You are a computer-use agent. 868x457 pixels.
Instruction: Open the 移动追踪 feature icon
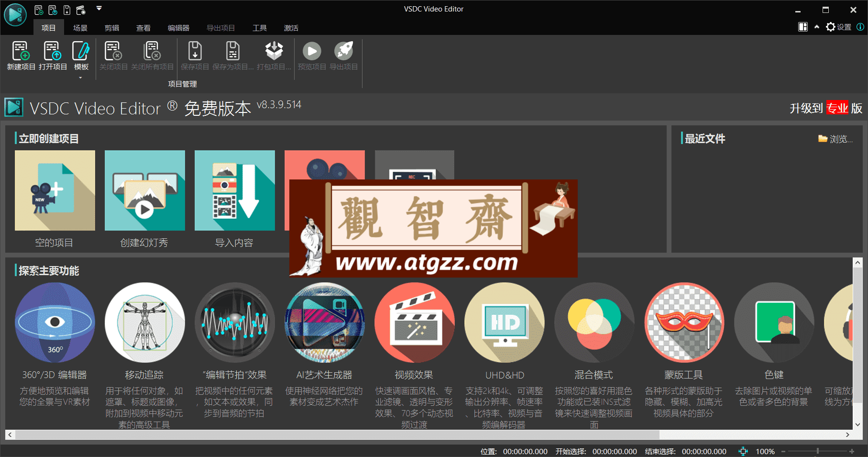click(145, 323)
